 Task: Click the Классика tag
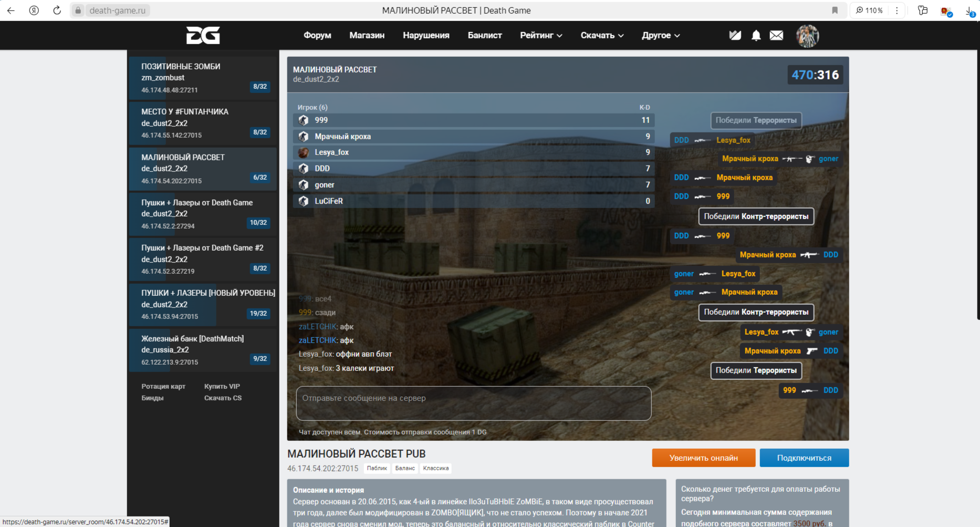pos(436,468)
